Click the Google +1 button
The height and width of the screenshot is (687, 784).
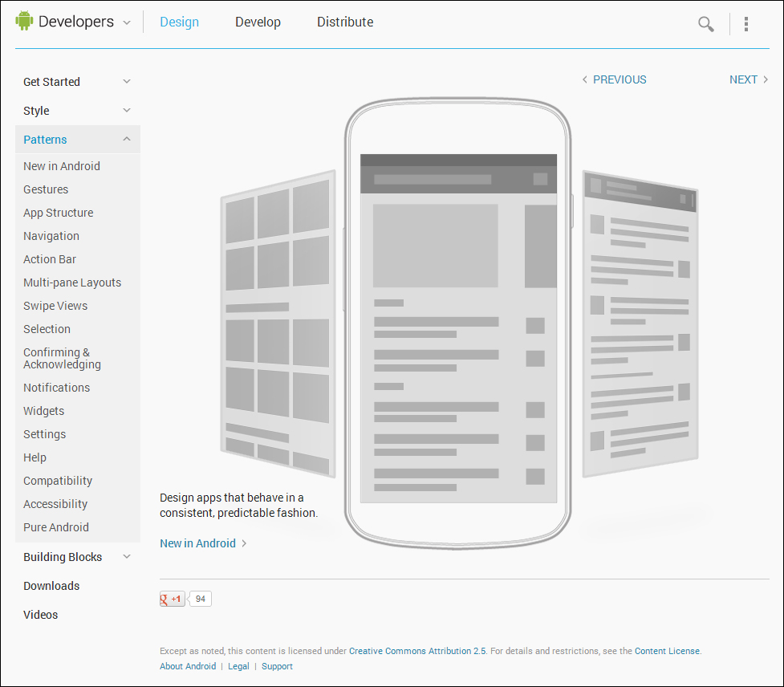click(x=172, y=599)
